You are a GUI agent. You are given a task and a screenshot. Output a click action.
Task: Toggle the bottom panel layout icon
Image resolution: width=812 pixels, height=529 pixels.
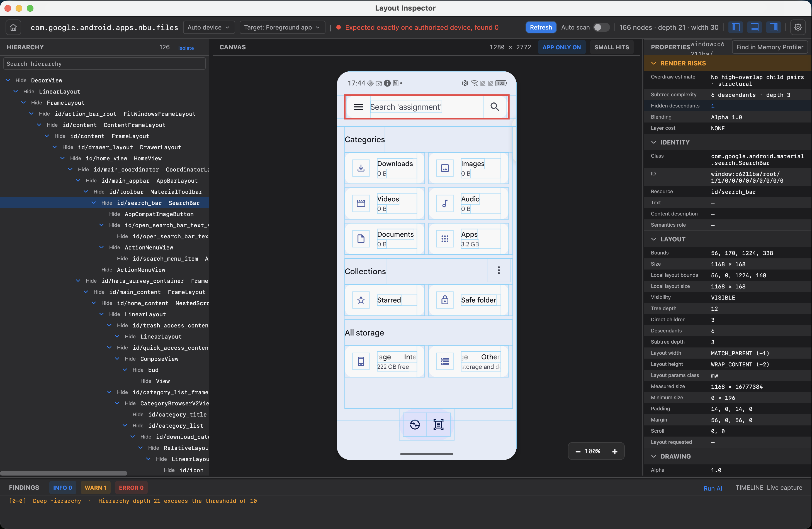coord(755,27)
